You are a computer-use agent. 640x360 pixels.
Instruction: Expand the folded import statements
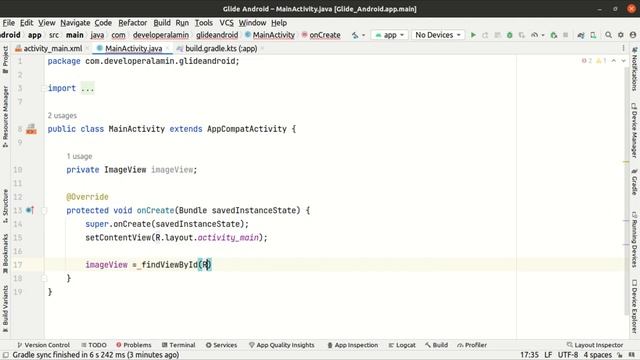pyautogui.click(x=87, y=88)
